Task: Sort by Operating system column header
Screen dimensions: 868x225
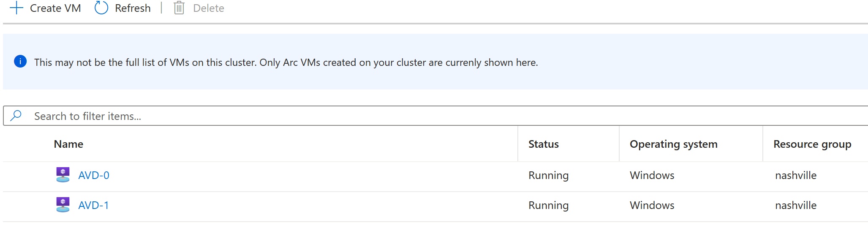Action: click(x=674, y=144)
